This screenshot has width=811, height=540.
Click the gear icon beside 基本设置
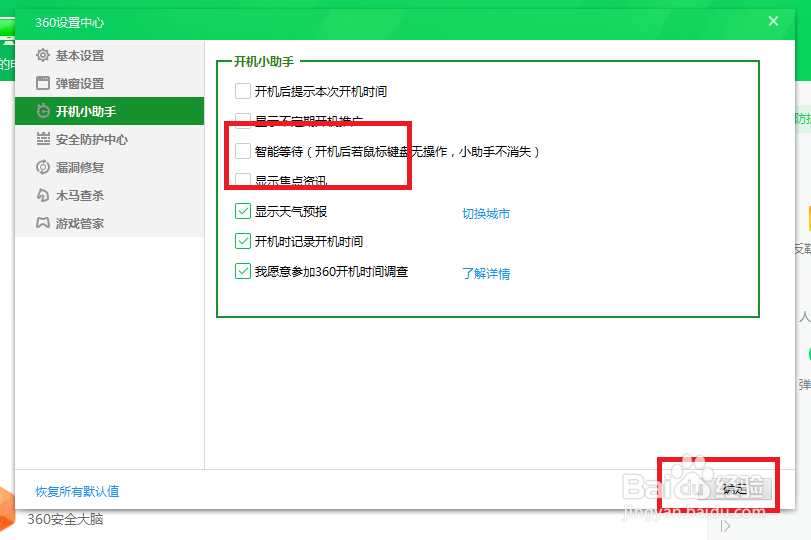click(43, 55)
